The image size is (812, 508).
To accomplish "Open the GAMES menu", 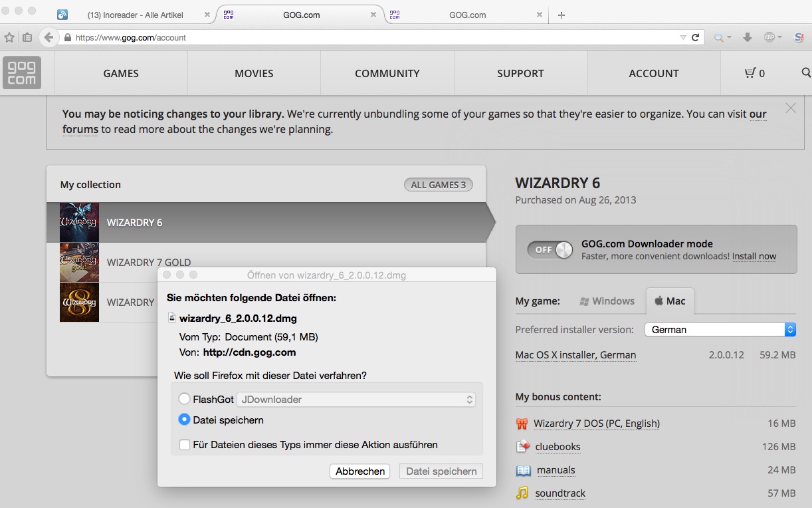I will pos(121,73).
